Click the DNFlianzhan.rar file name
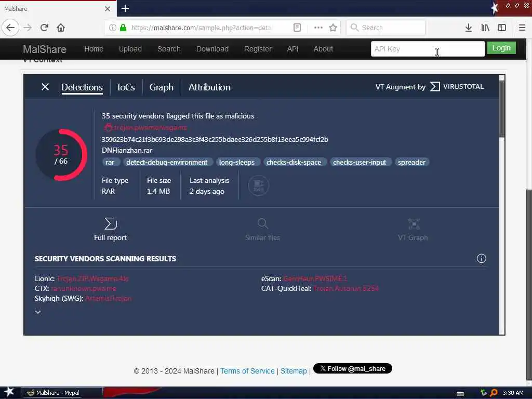Viewport: 532px width, 399px height. point(127,150)
